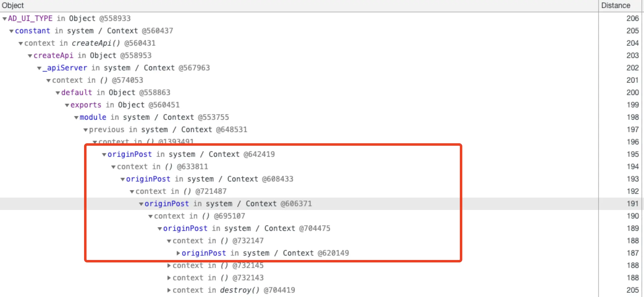Collapse previous in system / Context @648531

(86, 130)
